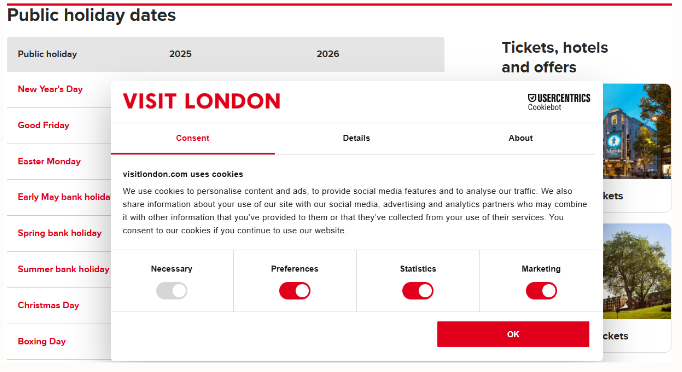Screen dimensions: 682x372
Task: Open the Summer bank holiday link
Action: tap(64, 269)
